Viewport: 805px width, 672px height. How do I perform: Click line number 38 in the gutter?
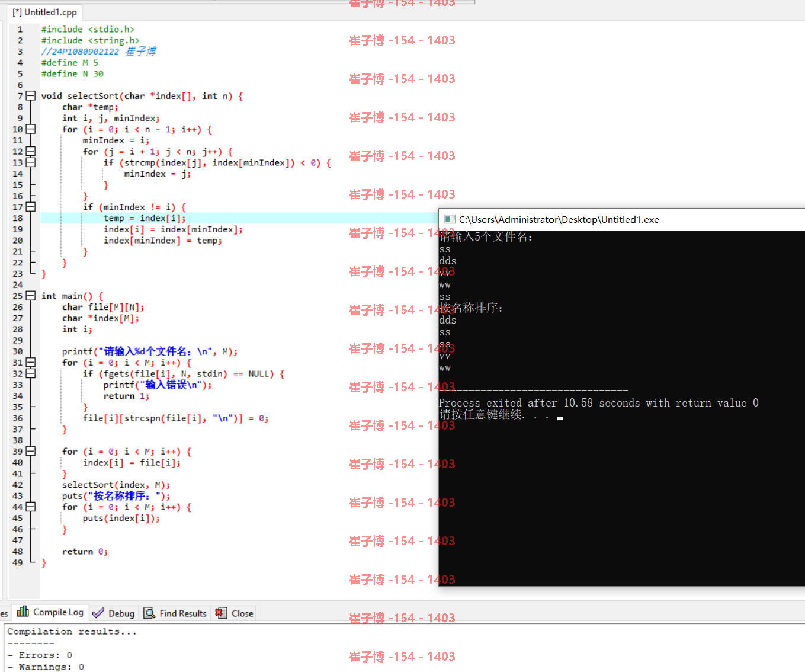coord(18,440)
